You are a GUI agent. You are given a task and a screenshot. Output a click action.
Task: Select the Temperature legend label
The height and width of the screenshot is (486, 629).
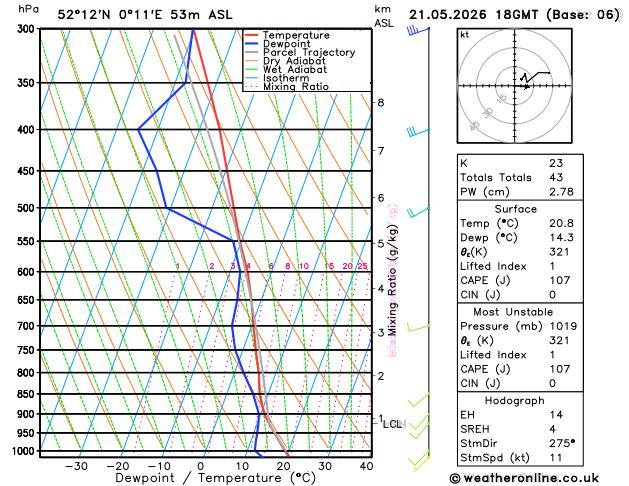click(296, 35)
